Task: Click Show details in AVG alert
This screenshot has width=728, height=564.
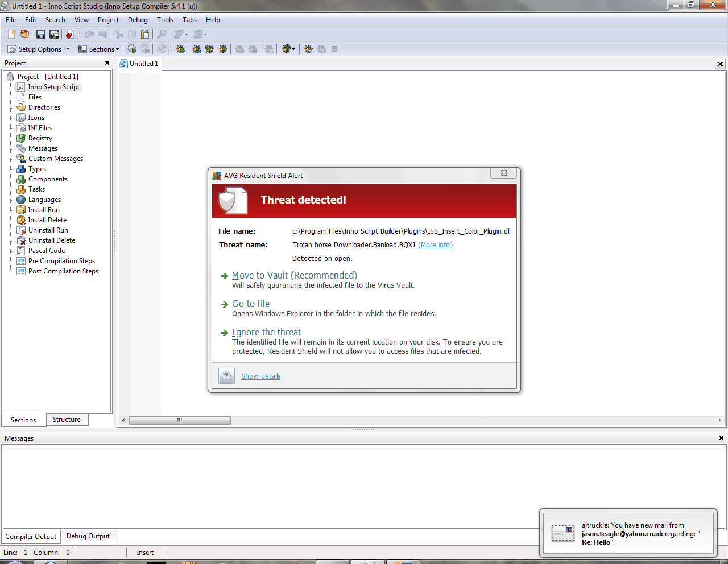Action: point(260,376)
